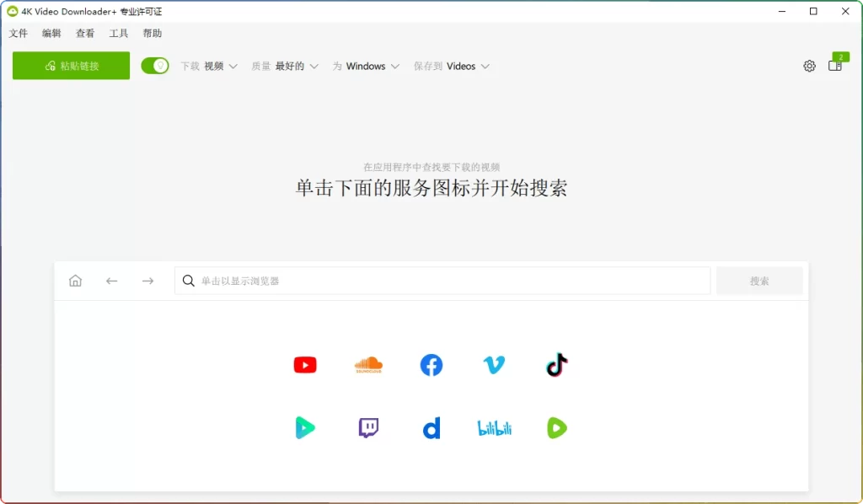Open YouTube in the built-in browser
This screenshot has width=863, height=504.
pyautogui.click(x=305, y=364)
